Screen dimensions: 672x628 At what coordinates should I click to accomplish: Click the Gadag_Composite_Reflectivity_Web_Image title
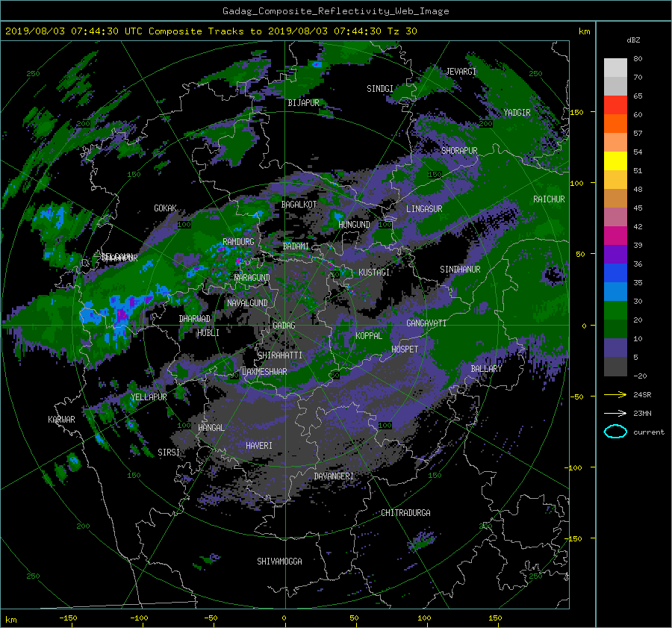[336, 11]
